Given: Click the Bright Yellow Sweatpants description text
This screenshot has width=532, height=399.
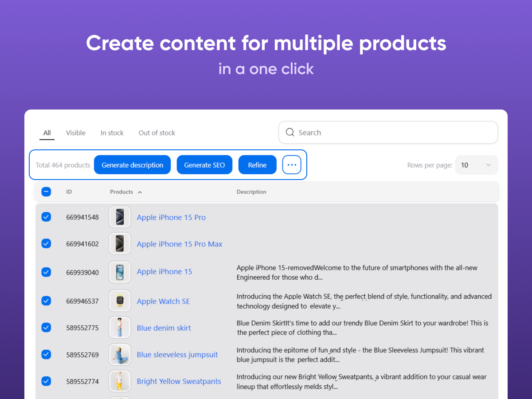Looking at the screenshot, I should 361,381.
